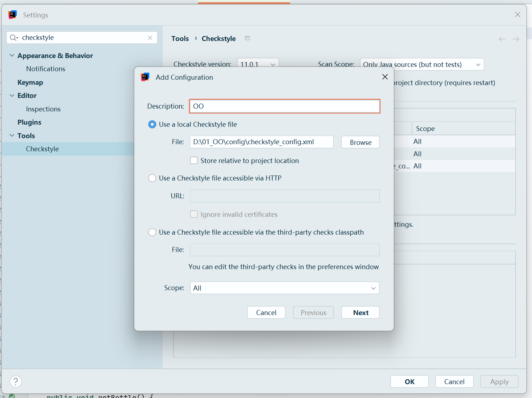Select third-party checks classpath option
Image resolution: width=532 pixels, height=398 pixels.
(152, 232)
